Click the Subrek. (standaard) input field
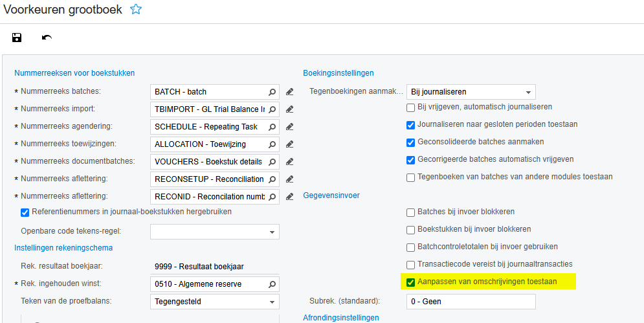 tap(471, 302)
